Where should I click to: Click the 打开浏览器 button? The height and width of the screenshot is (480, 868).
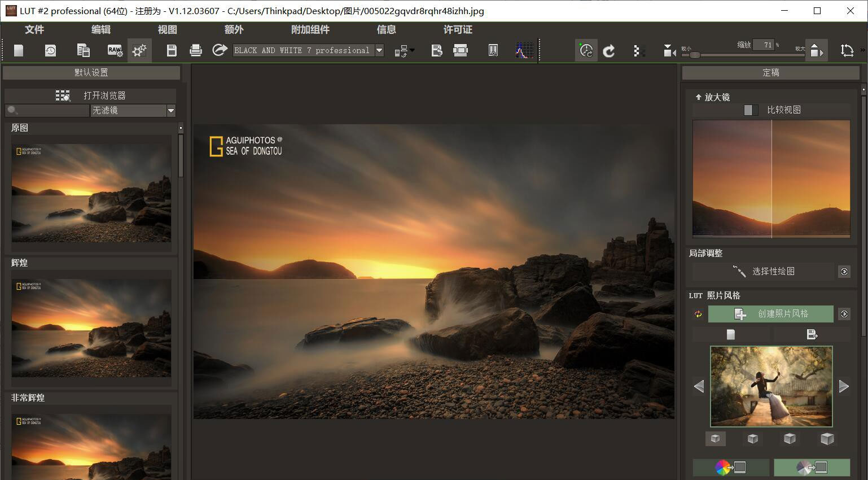pyautogui.click(x=91, y=95)
